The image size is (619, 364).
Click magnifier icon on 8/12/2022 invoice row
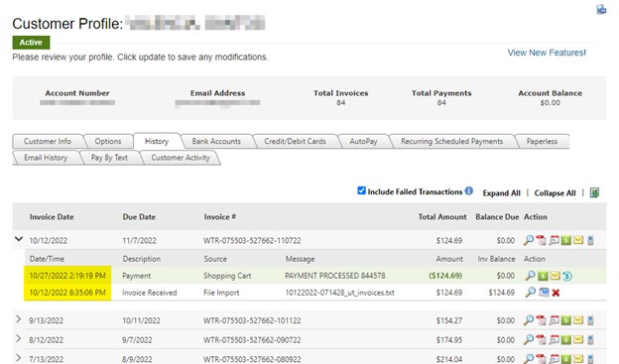click(528, 339)
